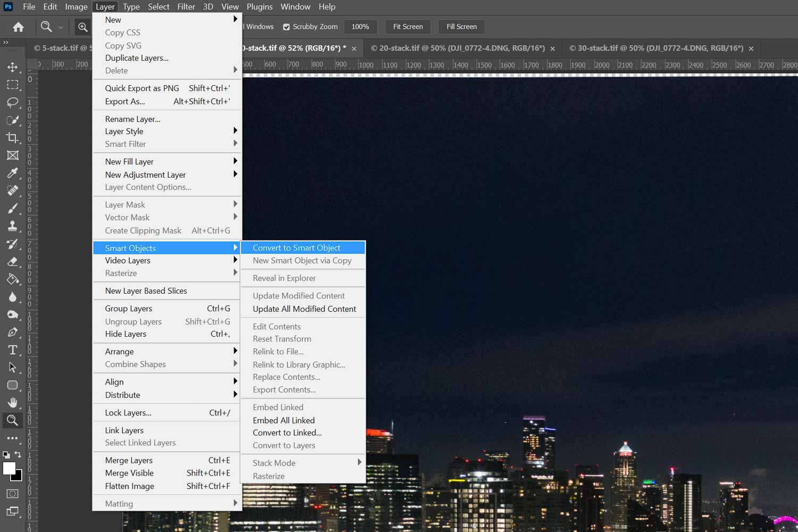The width and height of the screenshot is (798, 532).
Task: Click the Fit Screen button
Action: pyautogui.click(x=408, y=27)
